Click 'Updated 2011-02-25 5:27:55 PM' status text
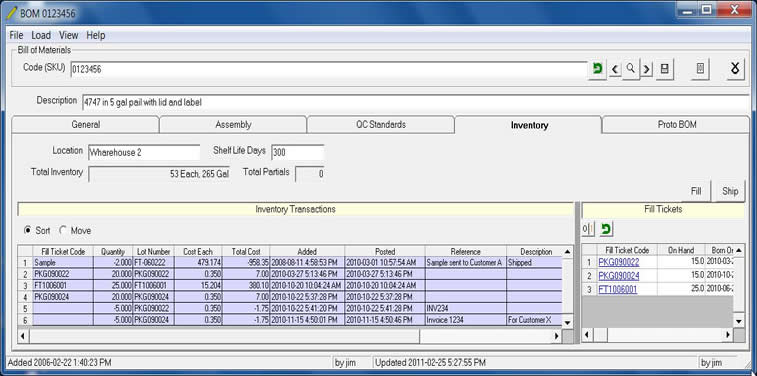The height and width of the screenshot is (376, 757). point(430,362)
